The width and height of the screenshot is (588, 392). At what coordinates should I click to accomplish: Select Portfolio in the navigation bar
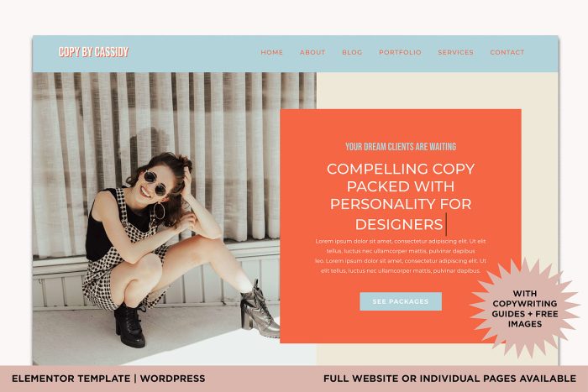400,53
